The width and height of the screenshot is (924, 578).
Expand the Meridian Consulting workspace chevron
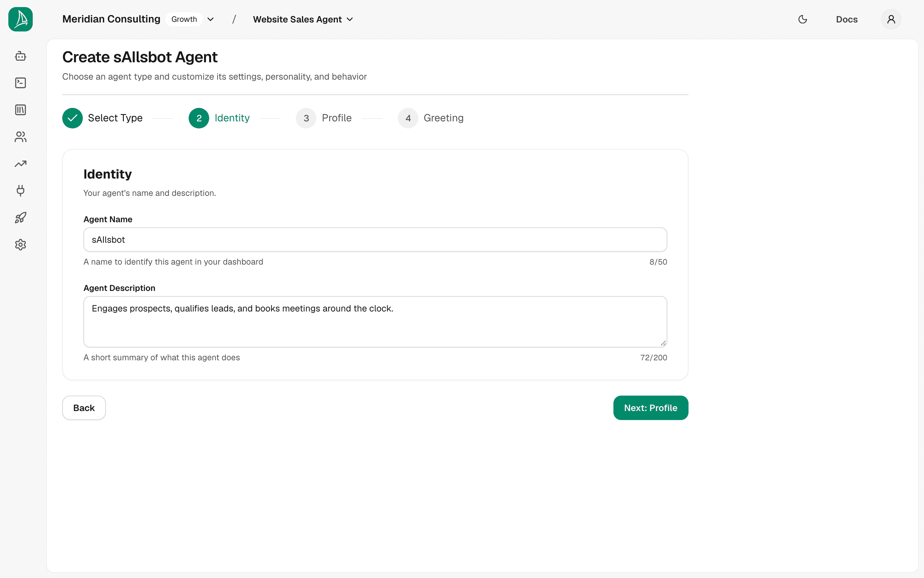point(210,19)
